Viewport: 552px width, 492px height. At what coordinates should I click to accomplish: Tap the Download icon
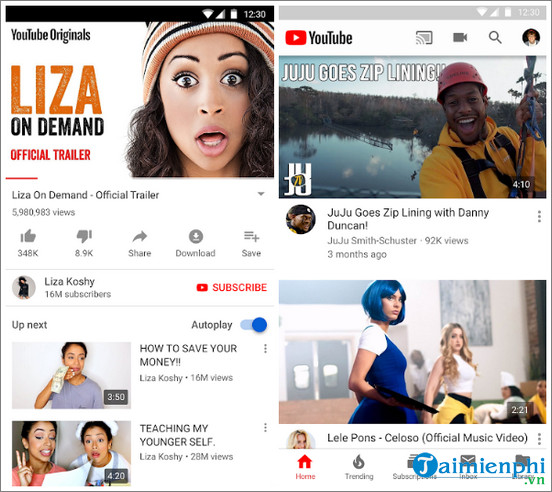pos(196,236)
